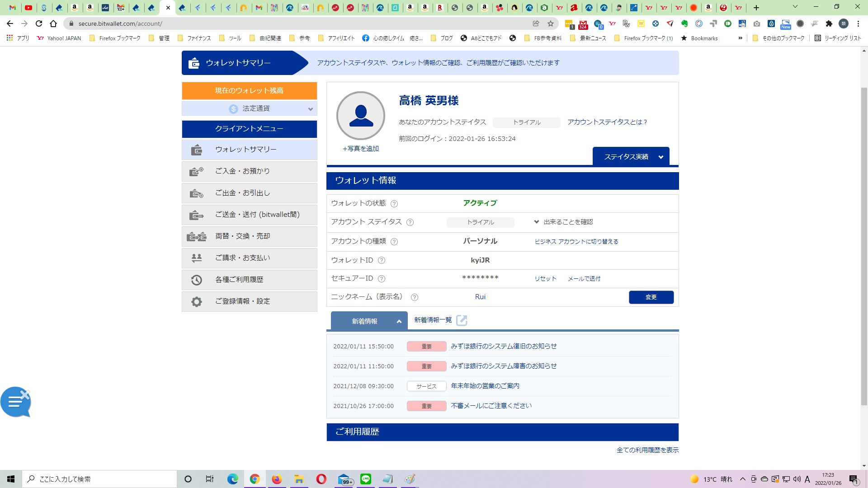Open Firefox from taskbar
This screenshot has width=868, height=488.
[277, 479]
